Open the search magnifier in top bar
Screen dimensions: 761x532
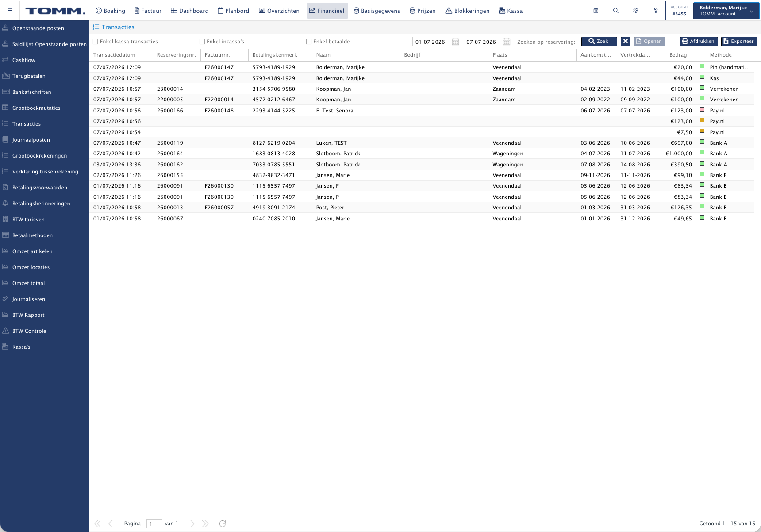(x=616, y=11)
